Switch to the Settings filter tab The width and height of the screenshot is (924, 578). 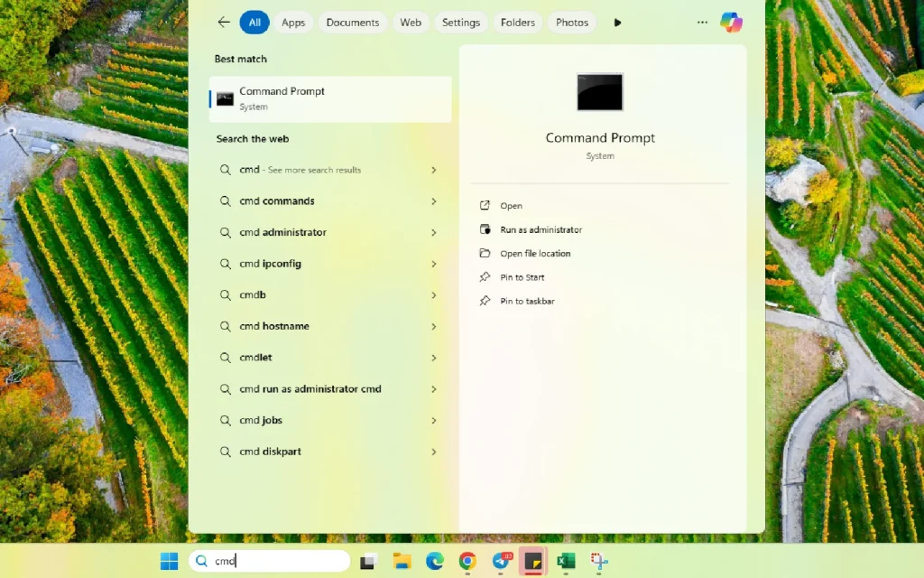pyautogui.click(x=461, y=23)
